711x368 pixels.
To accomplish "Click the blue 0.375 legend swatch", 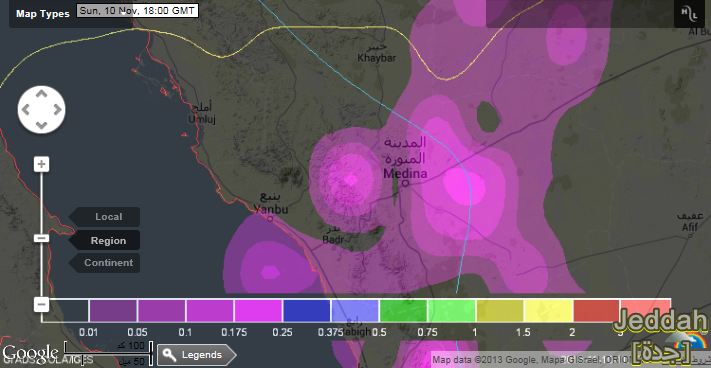I will 307,311.
